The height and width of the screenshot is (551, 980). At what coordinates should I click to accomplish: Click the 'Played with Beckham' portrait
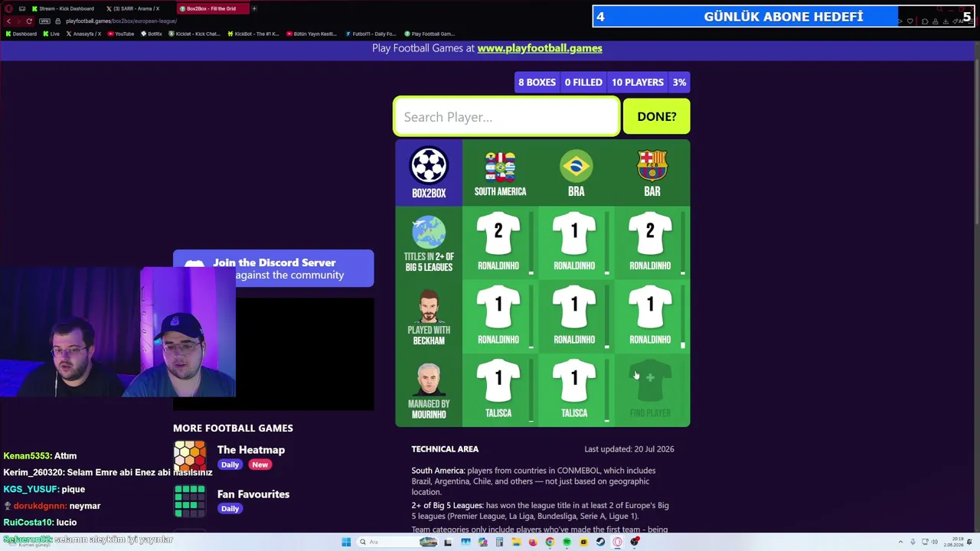(x=429, y=306)
